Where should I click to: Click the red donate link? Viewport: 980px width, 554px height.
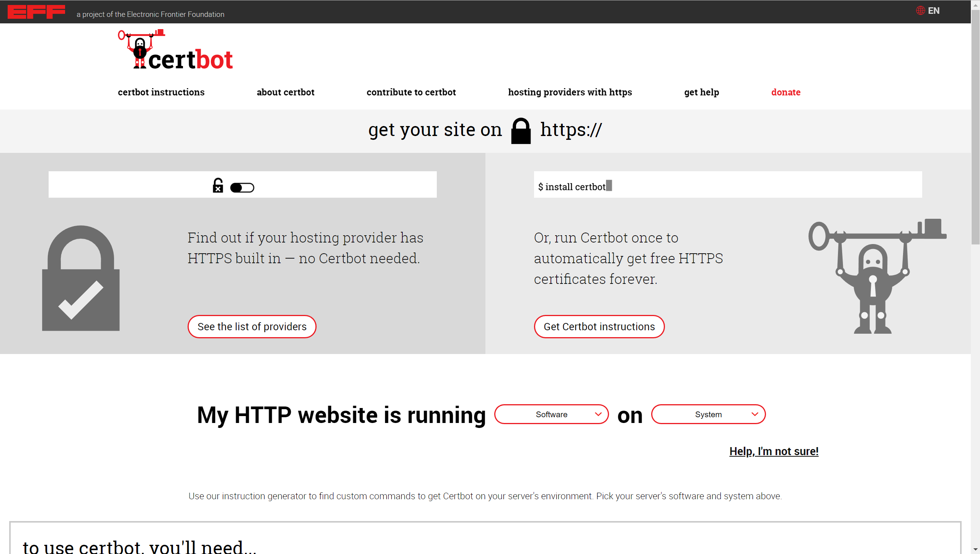(x=786, y=92)
